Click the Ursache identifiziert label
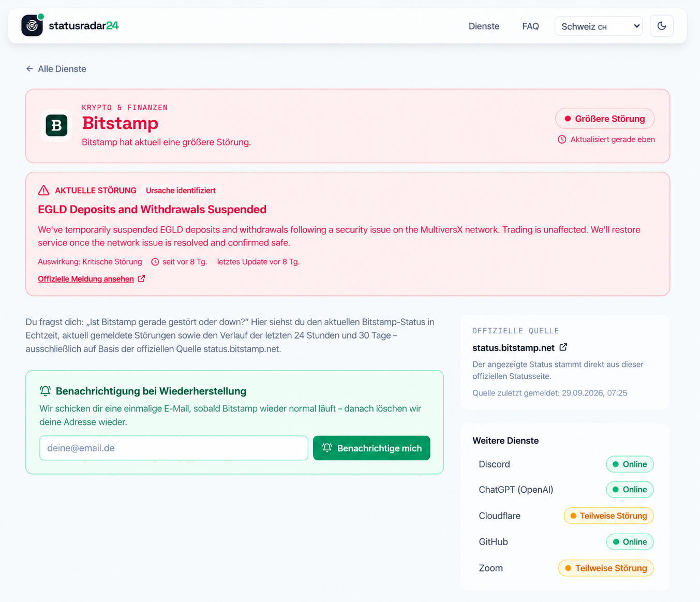700x602 pixels. (181, 190)
